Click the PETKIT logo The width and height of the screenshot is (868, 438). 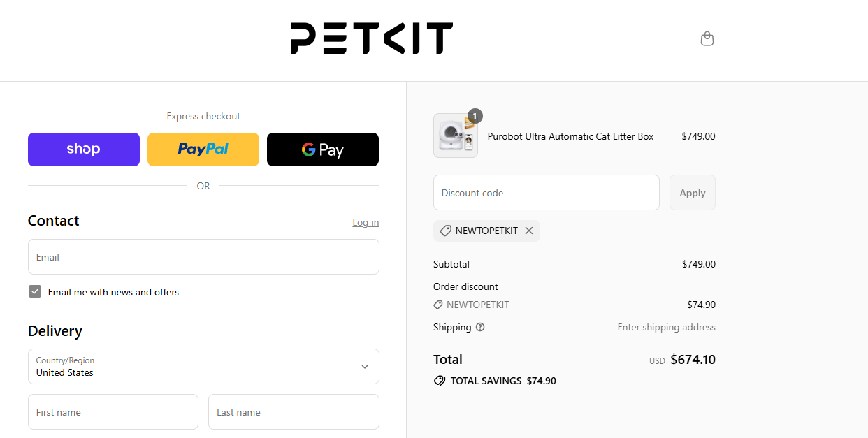tap(371, 38)
